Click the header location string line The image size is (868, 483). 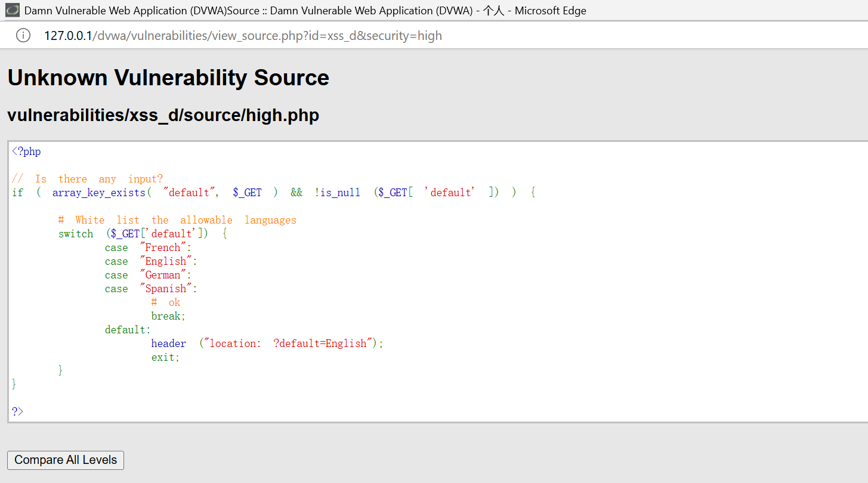[x=267, y=343]
